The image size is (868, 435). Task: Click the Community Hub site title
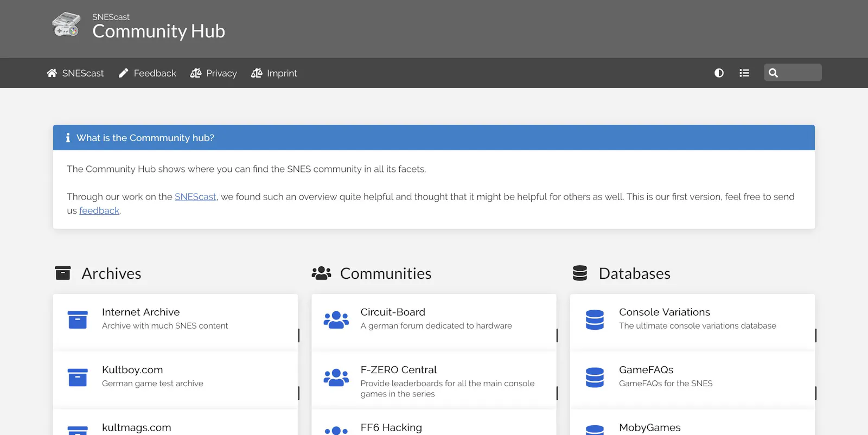point(158,31)
